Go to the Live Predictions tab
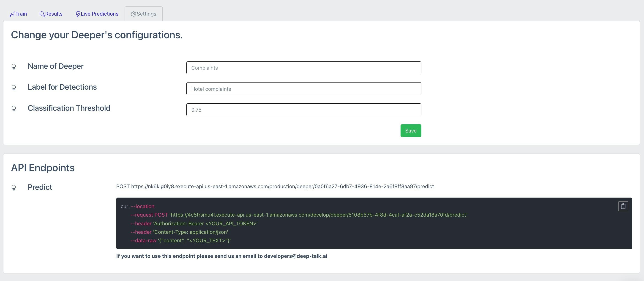 click(x=99, y=14)
